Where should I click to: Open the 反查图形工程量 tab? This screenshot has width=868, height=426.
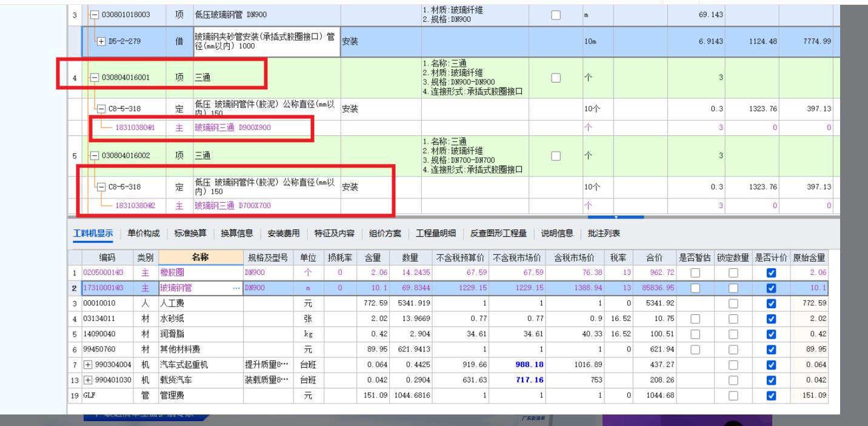click(x=498, y=234)
